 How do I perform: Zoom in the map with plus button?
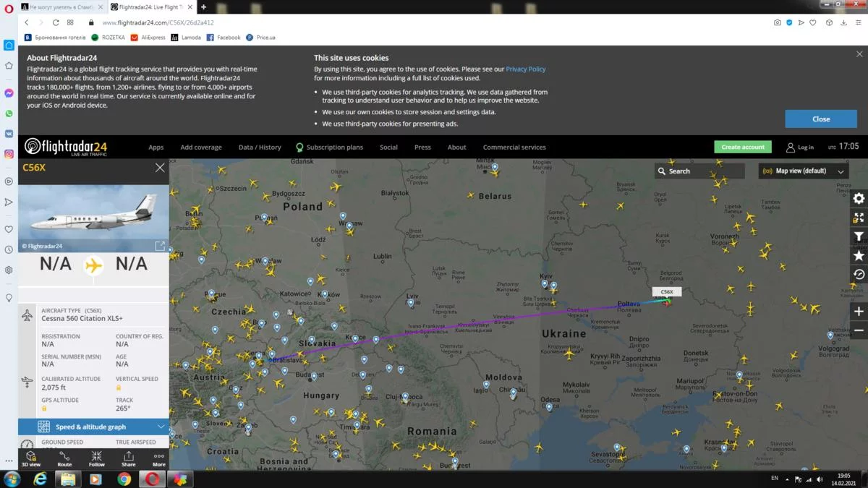point(859,312)
